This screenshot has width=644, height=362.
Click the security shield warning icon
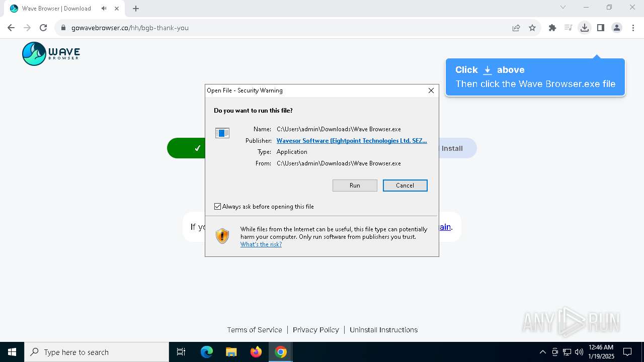[222, 236]
